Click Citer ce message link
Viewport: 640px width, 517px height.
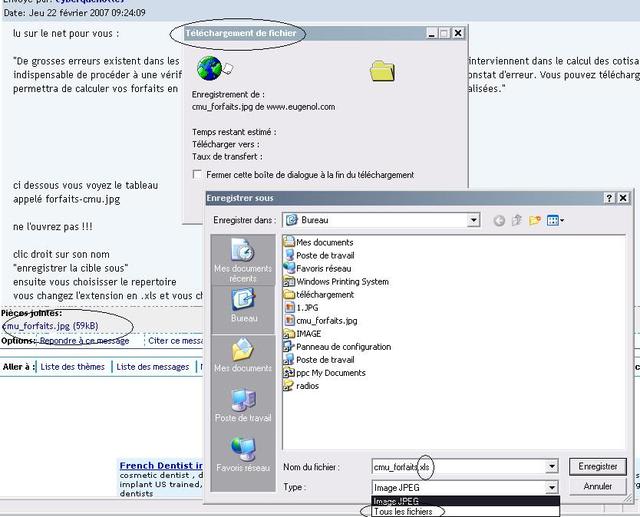[176, 341]
